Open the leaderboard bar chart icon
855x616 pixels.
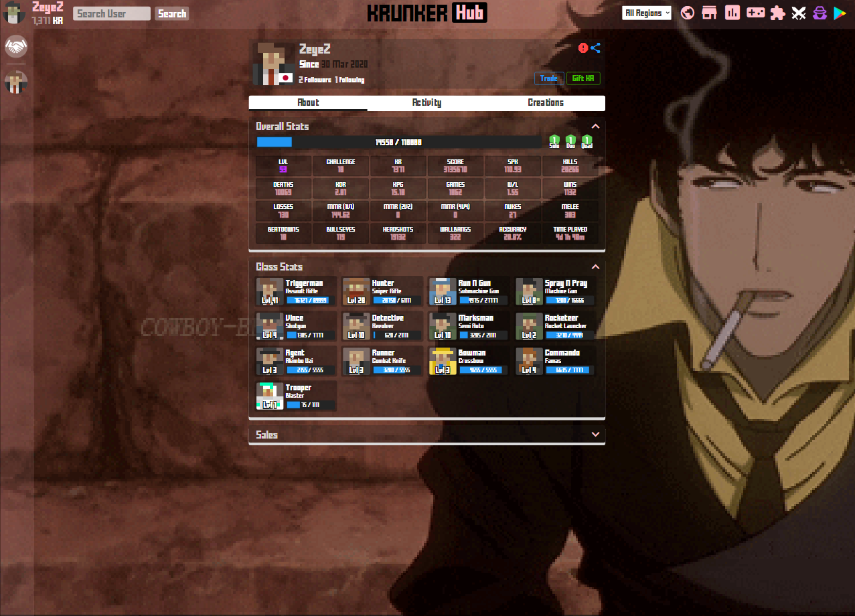click(x=732, y=13)
